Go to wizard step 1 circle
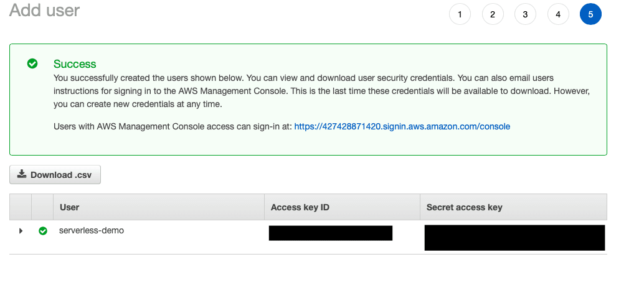Screen dimensions: 644x290 (460, 14)
